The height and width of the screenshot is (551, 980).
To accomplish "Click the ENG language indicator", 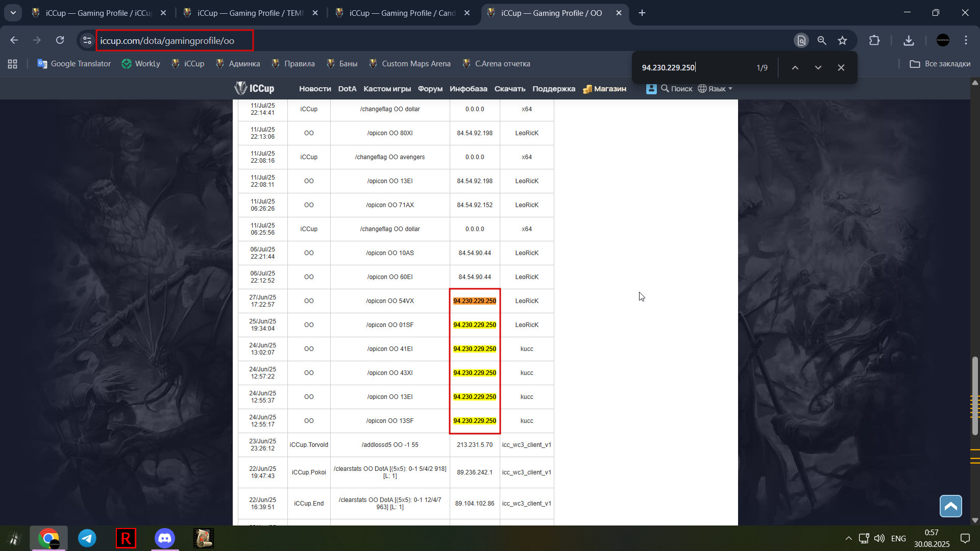I will (898, 538).
